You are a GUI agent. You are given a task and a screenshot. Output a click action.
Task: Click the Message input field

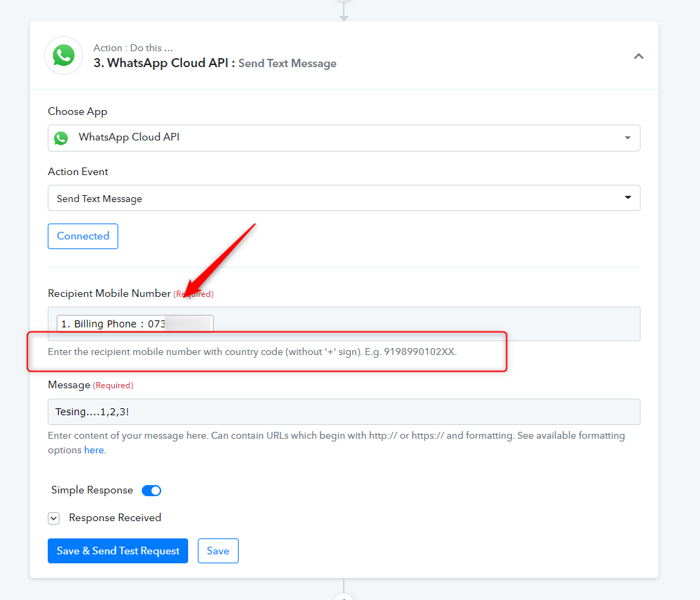pos(344,412)
